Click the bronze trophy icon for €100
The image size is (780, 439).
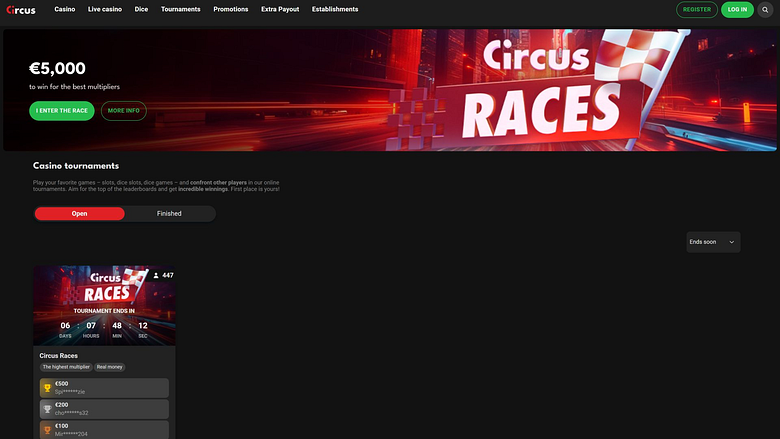(47, 430)
